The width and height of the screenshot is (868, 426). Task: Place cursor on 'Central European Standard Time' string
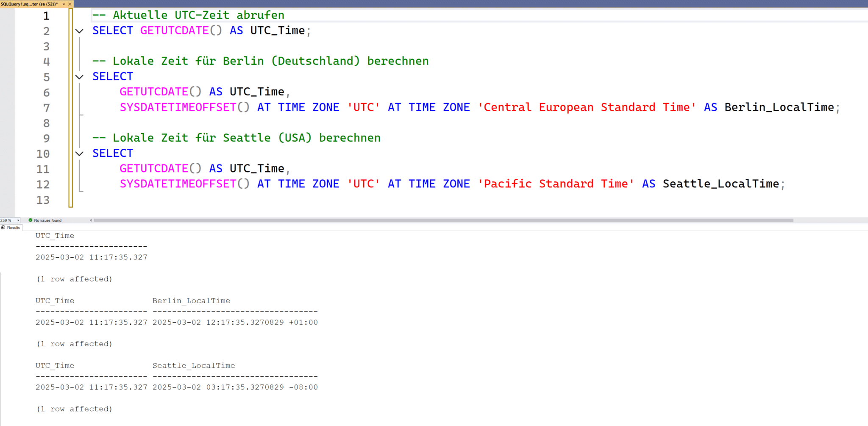[587, 107]
